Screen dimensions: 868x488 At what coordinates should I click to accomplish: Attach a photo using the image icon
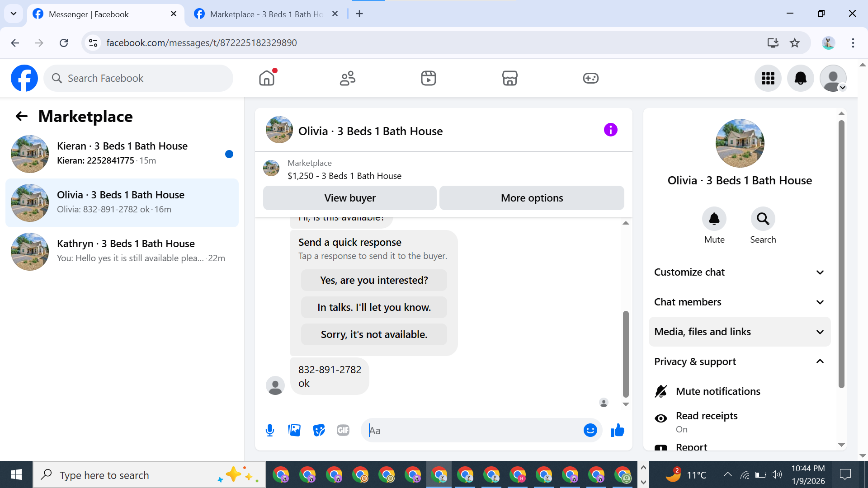294,430
